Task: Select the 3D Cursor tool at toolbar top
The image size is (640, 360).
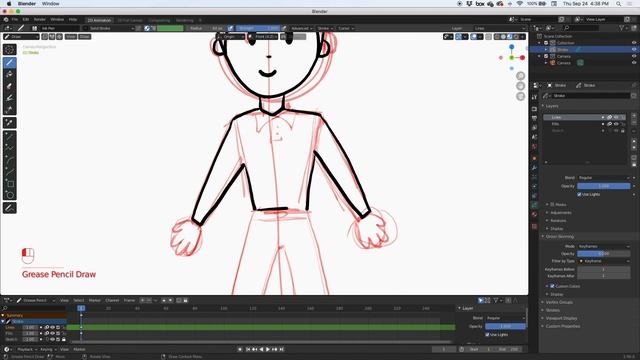Action: pos(9,49)
